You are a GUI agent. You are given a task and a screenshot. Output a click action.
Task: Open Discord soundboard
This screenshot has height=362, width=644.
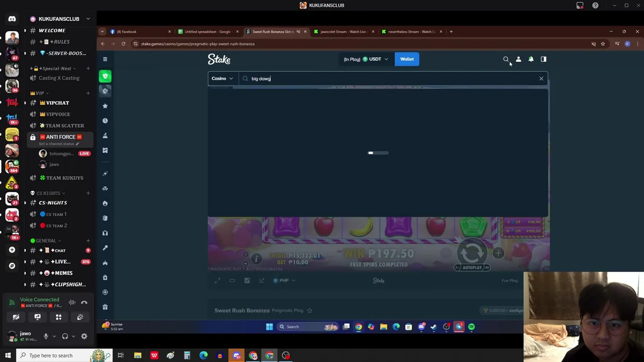(80, 317)
